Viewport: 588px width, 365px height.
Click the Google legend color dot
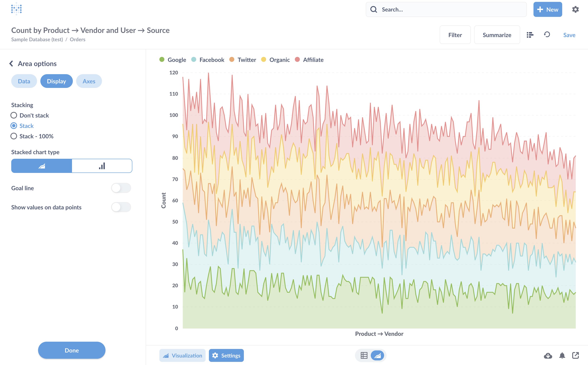pos(162,59)
